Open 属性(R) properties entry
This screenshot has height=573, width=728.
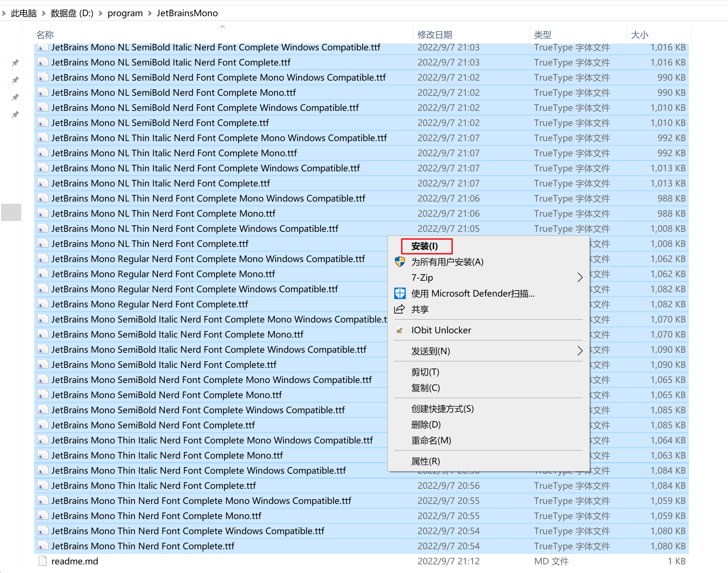426,461
